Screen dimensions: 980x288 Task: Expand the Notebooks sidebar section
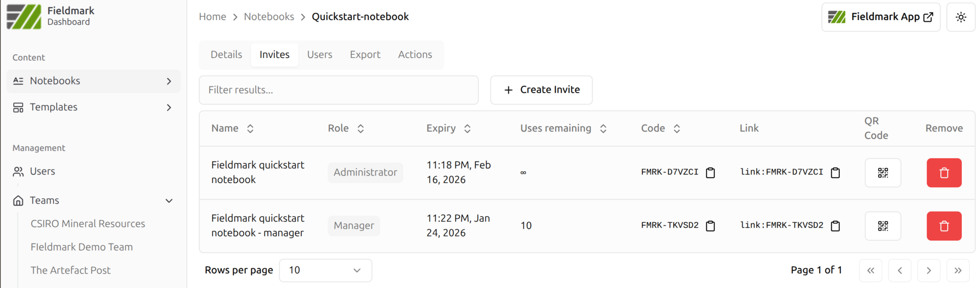(169, 81)
